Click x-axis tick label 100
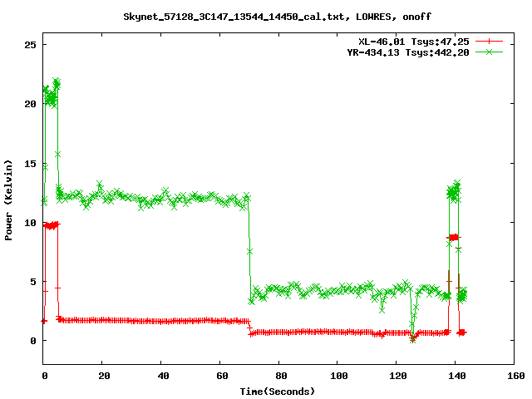Screen dimensions: 532x399 coord(339,376)
